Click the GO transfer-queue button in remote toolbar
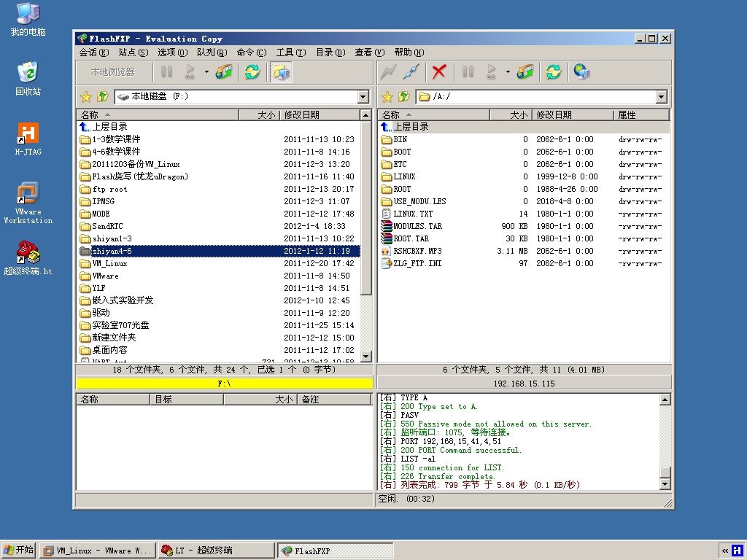 point(492,72)
